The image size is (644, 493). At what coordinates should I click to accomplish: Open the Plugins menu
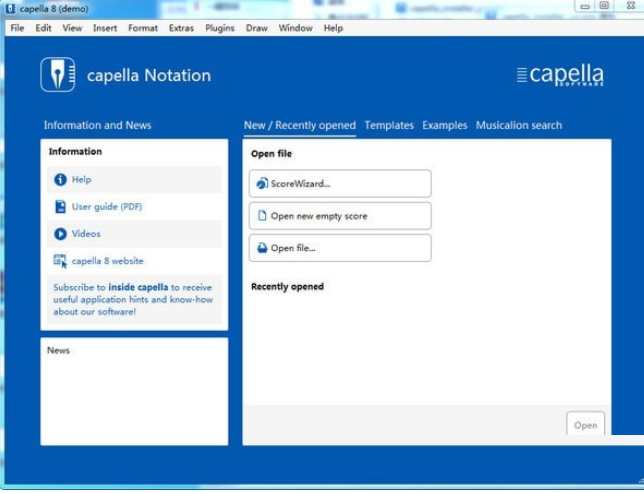click(220, 28)
